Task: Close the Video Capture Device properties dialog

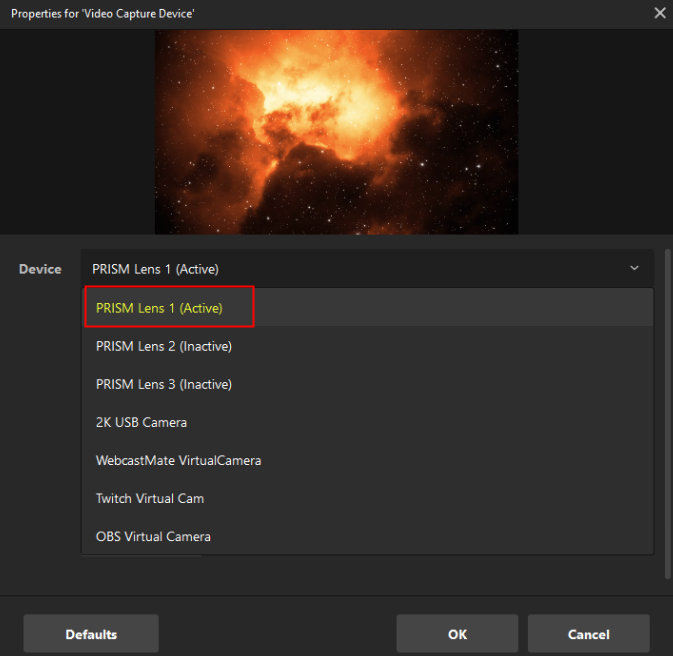Action: coord(659,13)
